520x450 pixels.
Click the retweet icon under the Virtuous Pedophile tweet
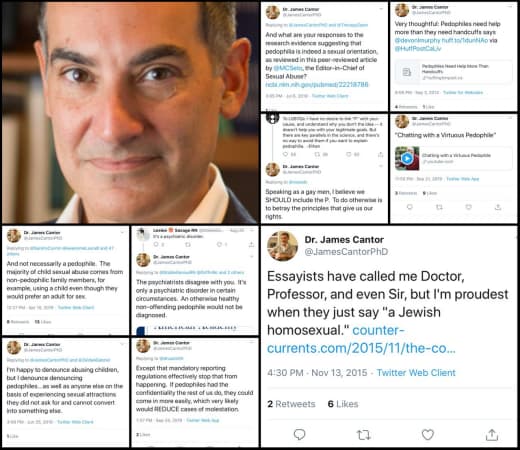[x=439, y=207]
